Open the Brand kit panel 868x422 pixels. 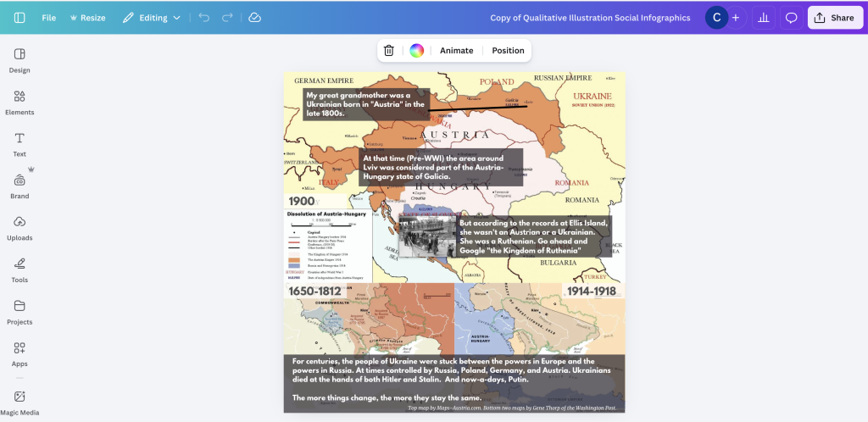19,187
